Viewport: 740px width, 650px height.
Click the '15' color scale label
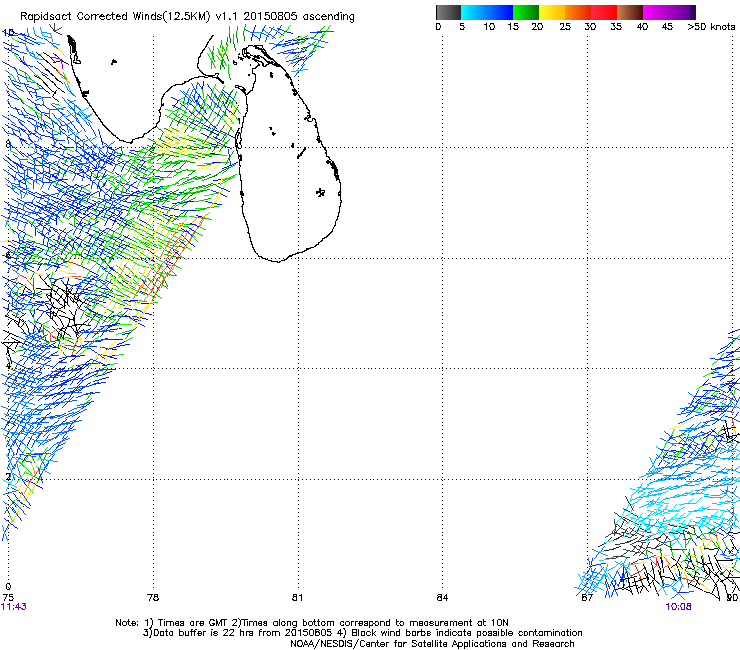click(x=513, y=27)
